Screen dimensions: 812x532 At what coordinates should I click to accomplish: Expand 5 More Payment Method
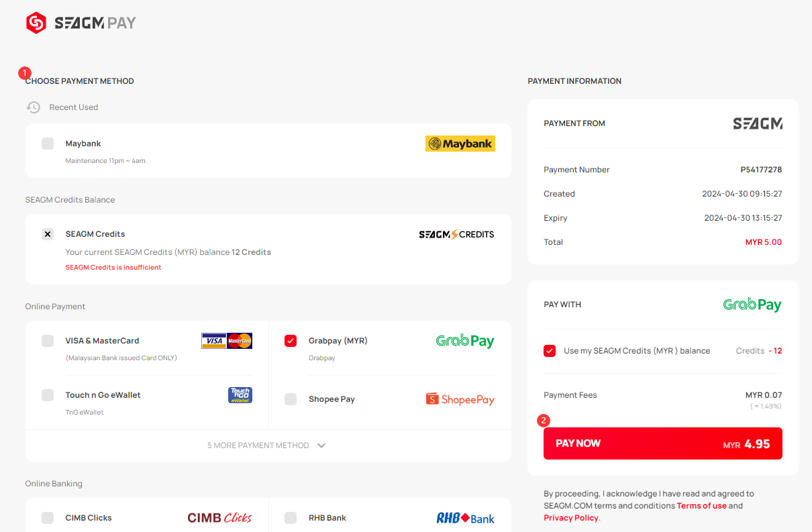point(266,445)
